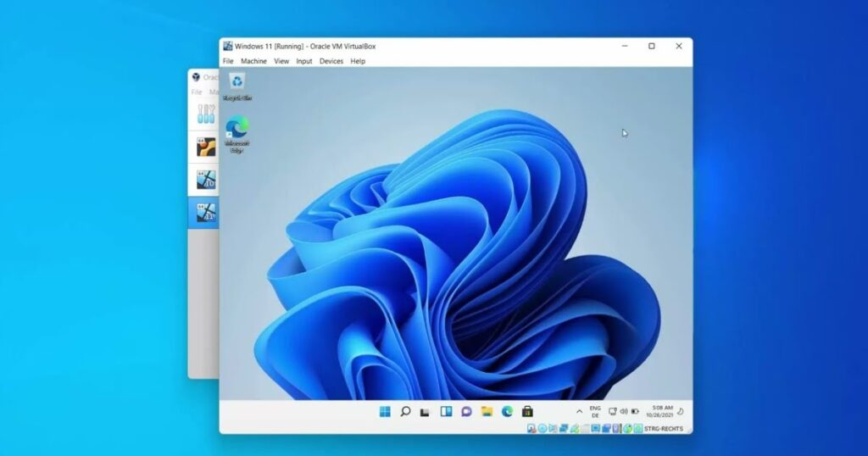Open the Edge browser from the taskbar

pyautogui.click(x=507, y=411)
